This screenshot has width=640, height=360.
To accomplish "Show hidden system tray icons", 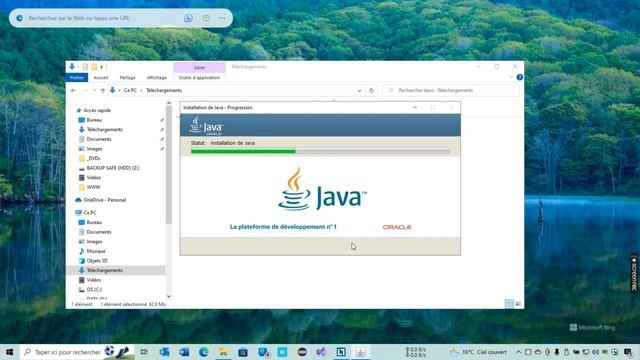I will (x=518, y=352).
